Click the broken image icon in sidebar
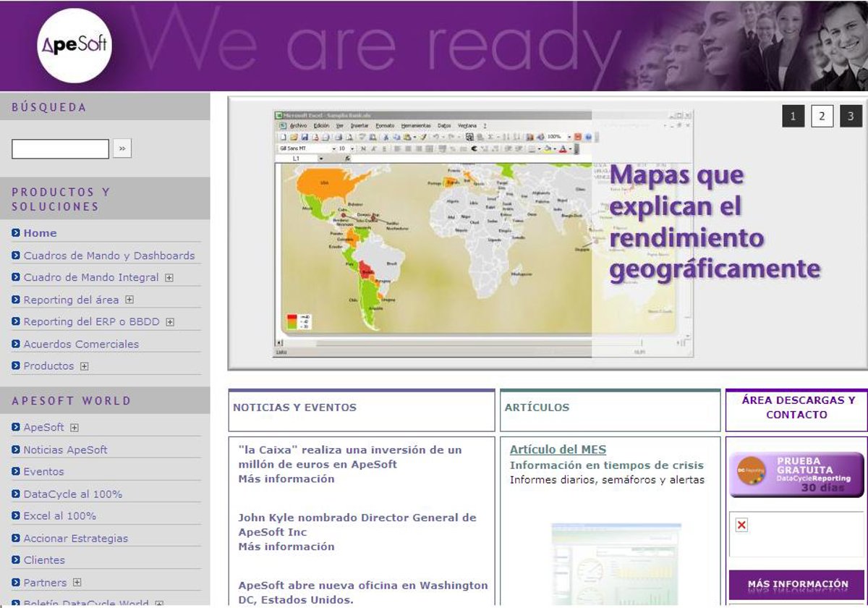The image size is (868, 608). (741, 525)
